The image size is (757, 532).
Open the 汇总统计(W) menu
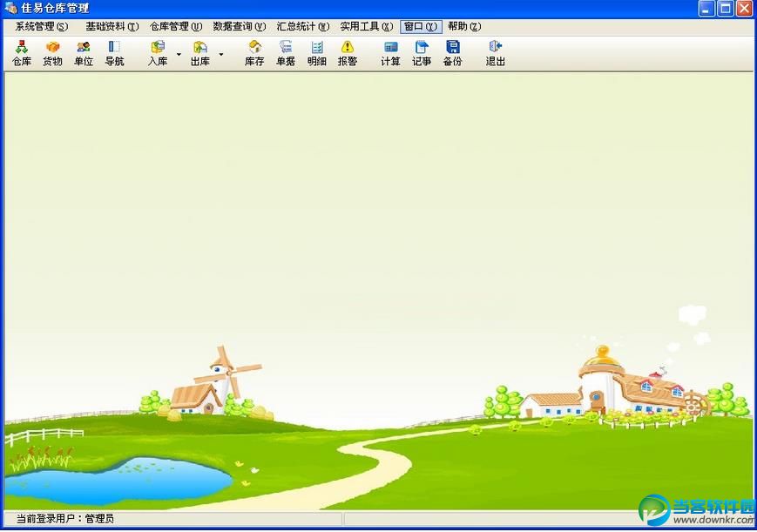pyautogui.click(x=303, y=26)
